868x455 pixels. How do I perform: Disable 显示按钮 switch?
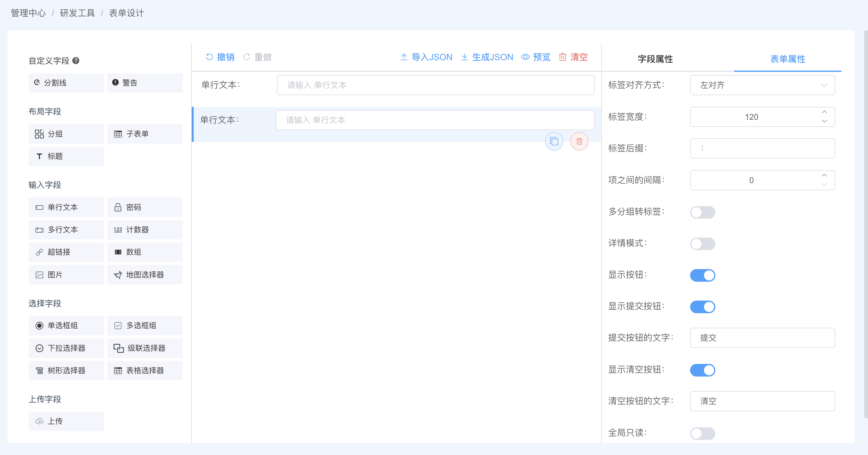tap(702, 275)
